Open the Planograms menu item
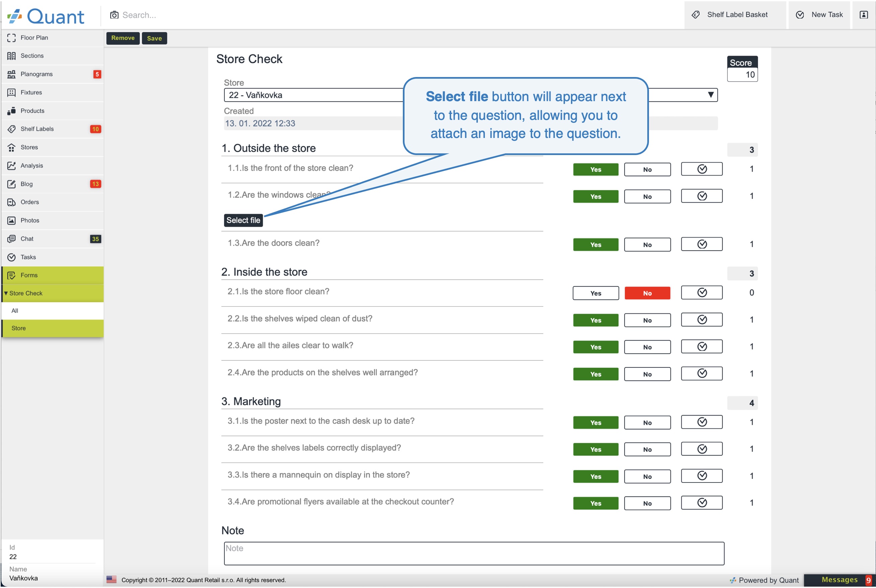The height and width of the screenshot is (588, 876). point(53,74)
